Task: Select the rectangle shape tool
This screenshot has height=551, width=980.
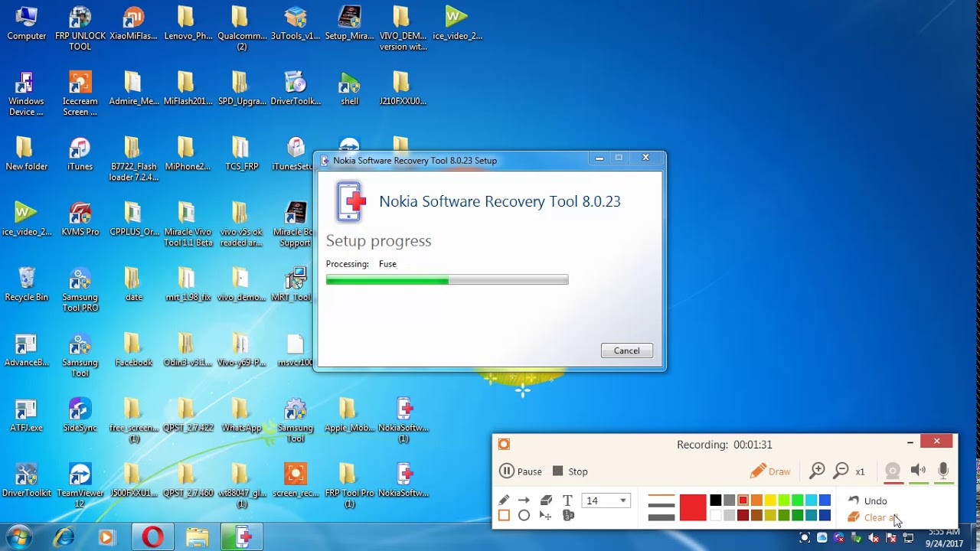Action: tap(504, 516)
